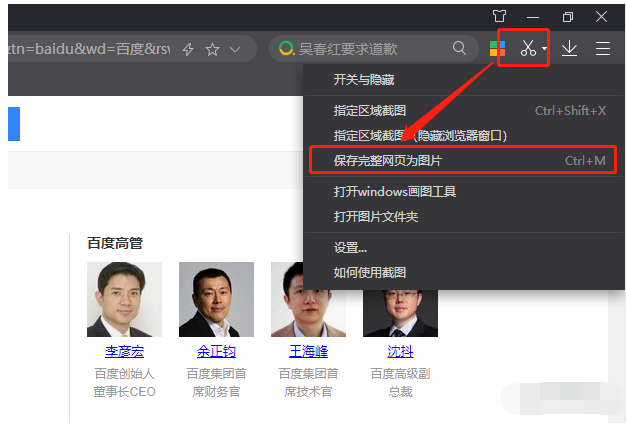Click the lightning speed mode icon
626x431 pixels.
click(x=187, y=49)
